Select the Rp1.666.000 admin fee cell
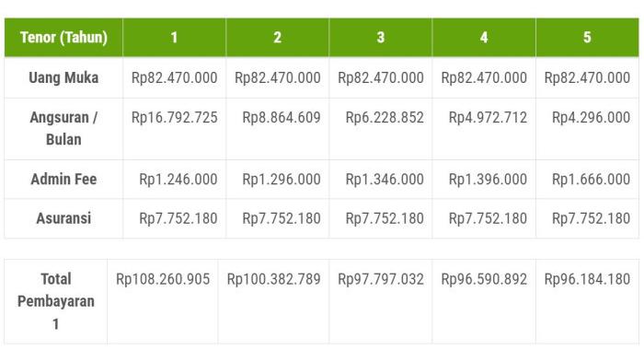644x362 pixels. (587, 180)
